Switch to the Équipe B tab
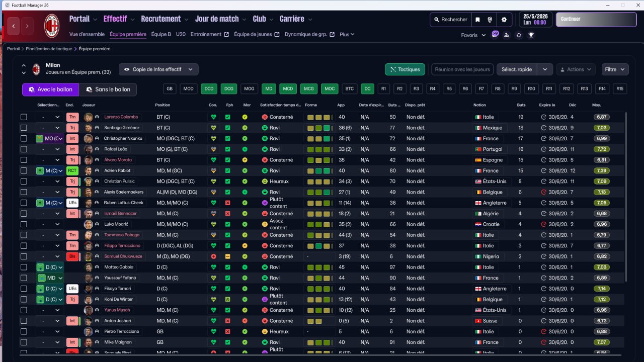This screenshot has width=644, height=362. 161,35
